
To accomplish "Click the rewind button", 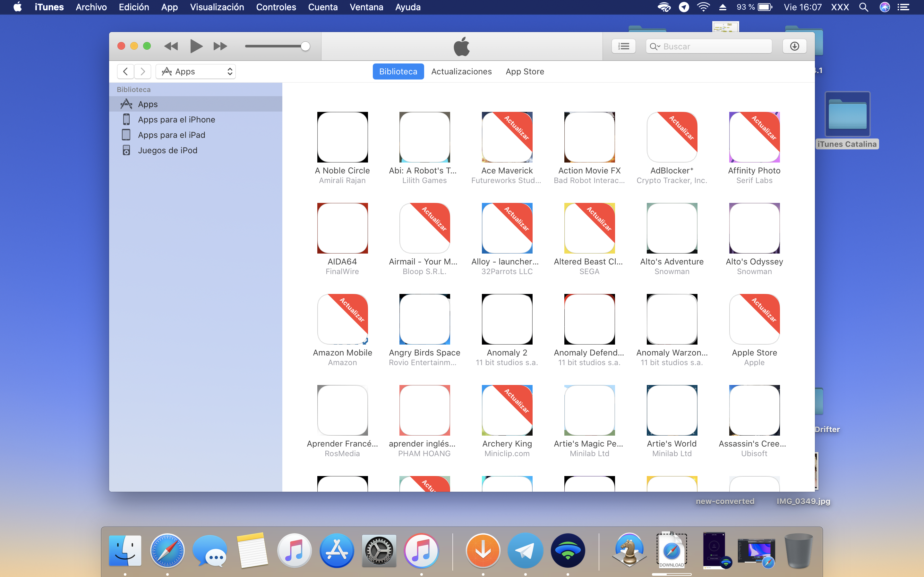I will (x=171, y=46).
